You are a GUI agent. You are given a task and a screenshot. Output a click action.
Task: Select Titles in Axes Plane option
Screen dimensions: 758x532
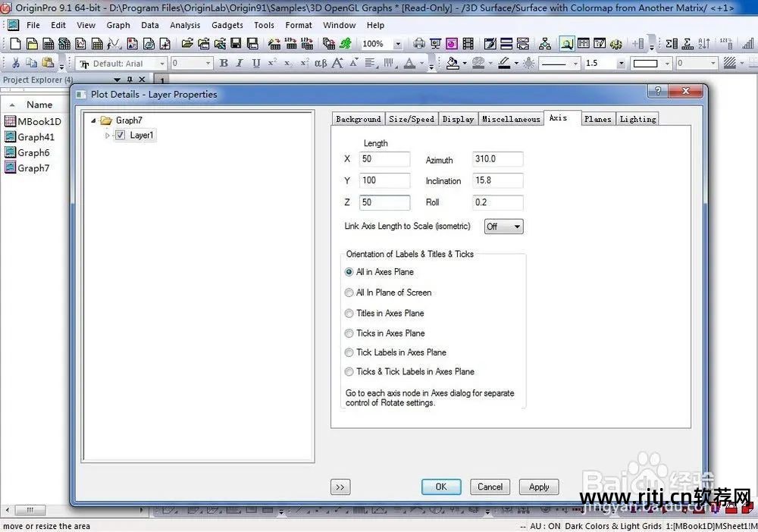coord(349,313)
